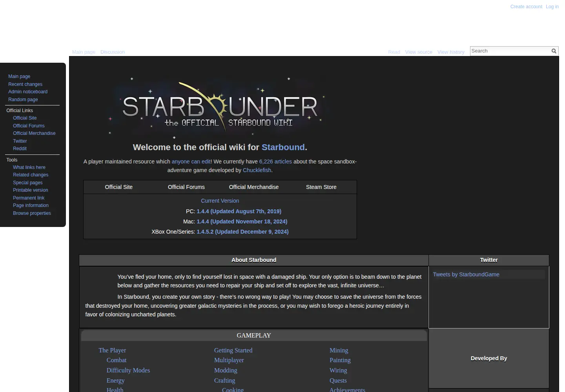
Task: Open Official Forums sidebar link
Action: click(x=29, y=126)
